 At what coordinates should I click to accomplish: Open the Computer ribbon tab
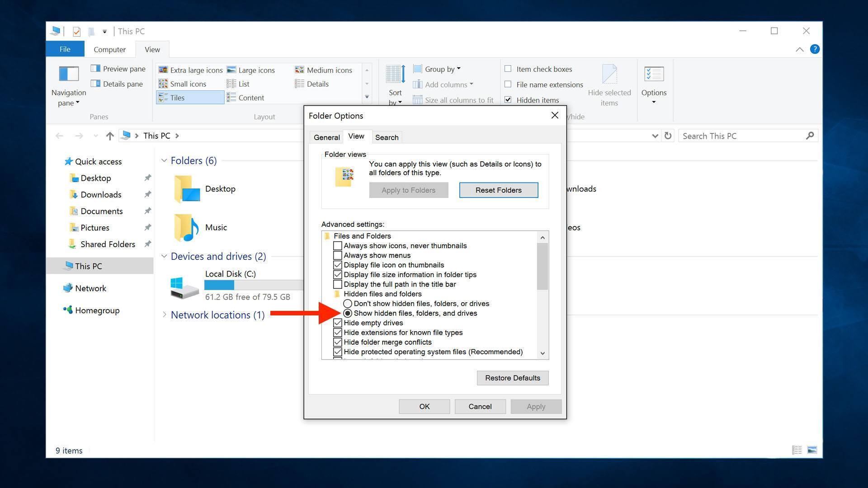click(109, 50)
